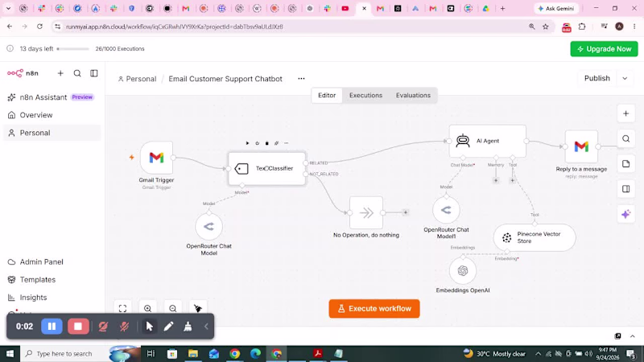The width and height of the screenshot is (644, 362).
Task: Add sticky note from right toolbar
Action: click(x=626, y=164)
